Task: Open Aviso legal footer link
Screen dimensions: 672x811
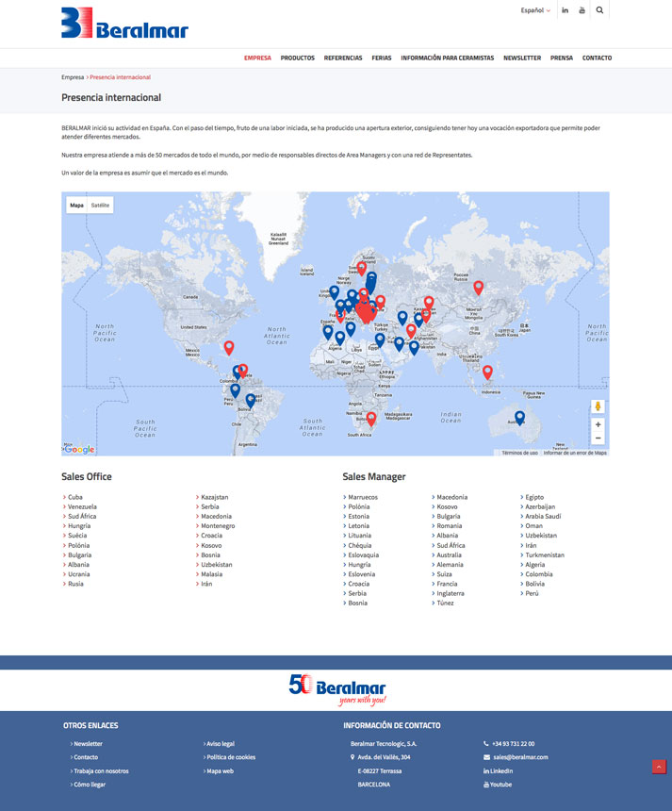Action: pyautogui.click(x=221, y=744)
